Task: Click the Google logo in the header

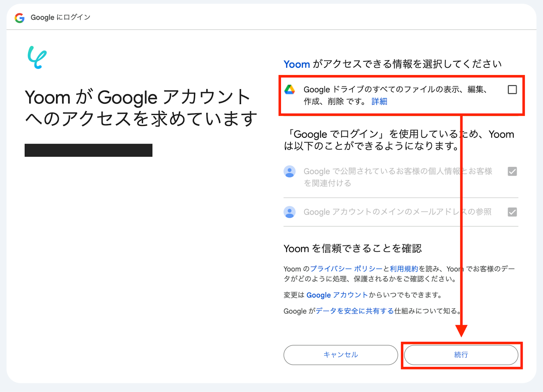Action: click(x=20, y=18)
